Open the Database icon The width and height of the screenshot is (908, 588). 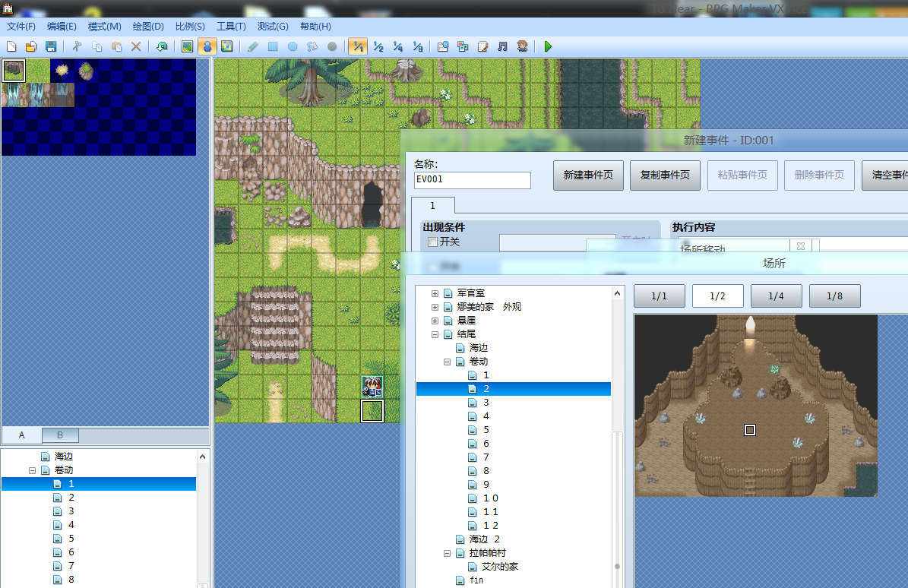click(443, 46)
